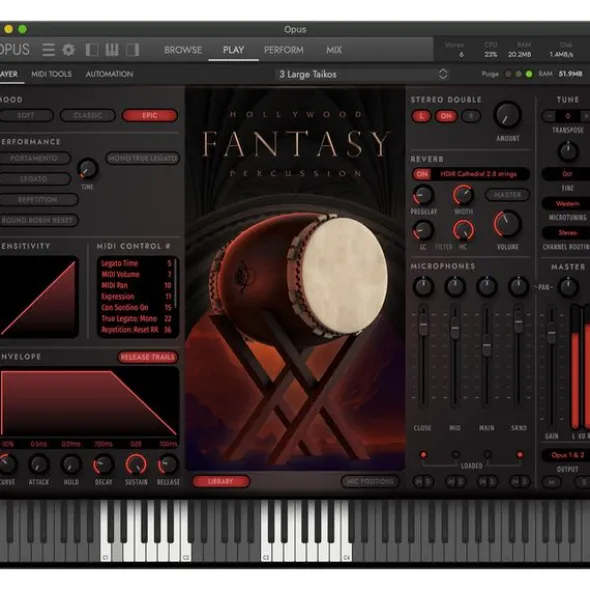Viewport: 590px width, 591px height.
Task: Select the Soft mood option
Action: (x=26, y=115)
